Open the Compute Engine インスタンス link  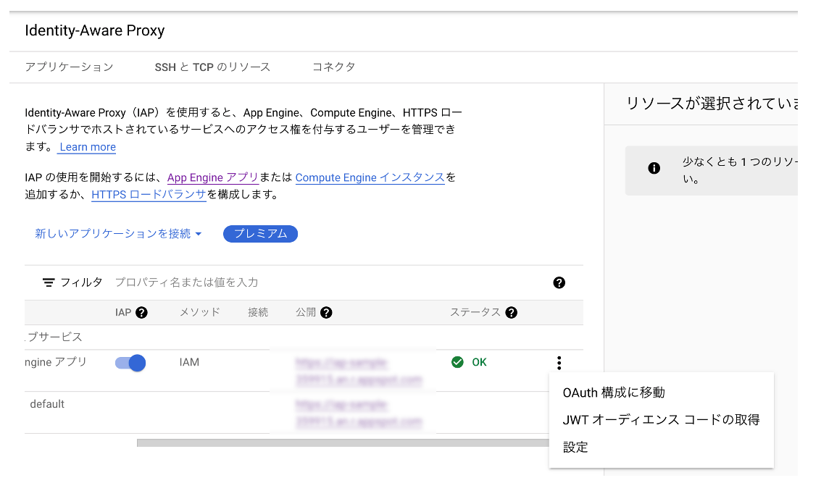point(370,177)
